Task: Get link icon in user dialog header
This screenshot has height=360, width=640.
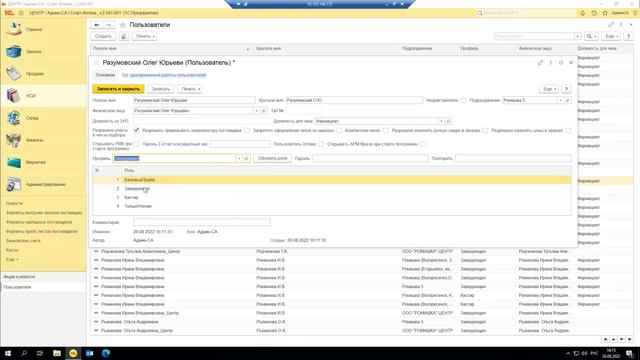Action: (540, 62)
